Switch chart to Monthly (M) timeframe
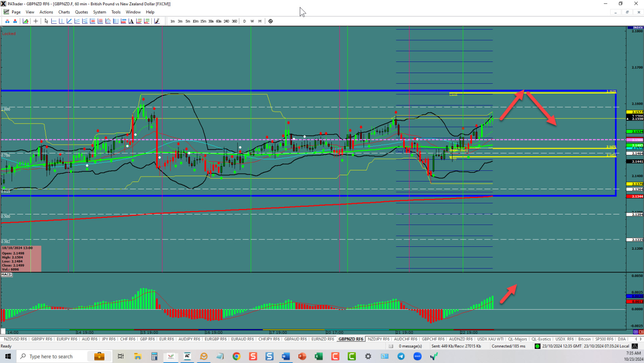This screenshot has height=363, width=644. (260, 21)
